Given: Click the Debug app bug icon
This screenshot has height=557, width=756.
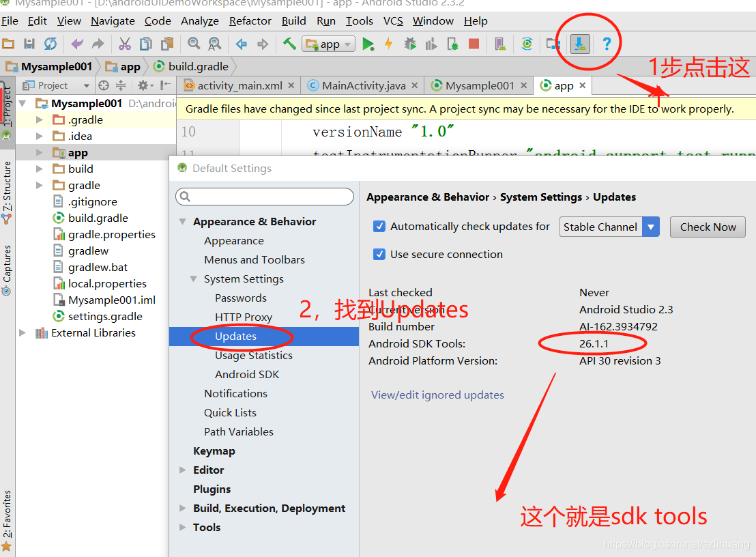Looking at the screenshot, I should click(x=410, y=44).
